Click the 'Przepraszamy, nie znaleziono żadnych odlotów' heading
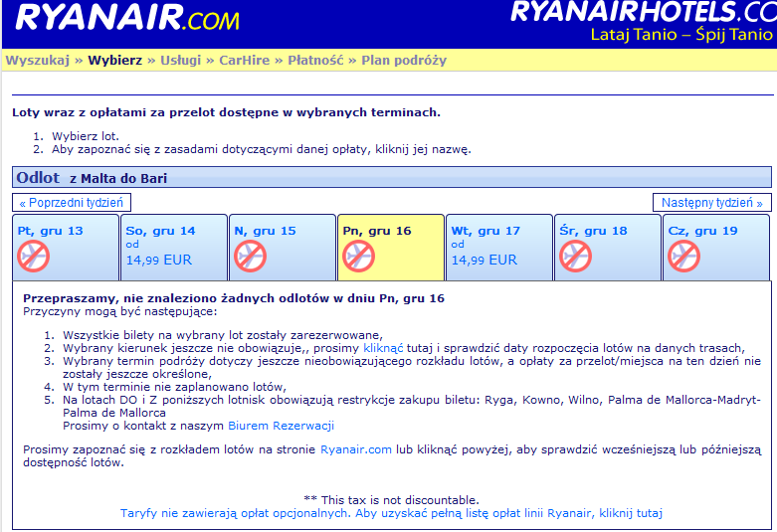Viewport: 777px width, 532px height. [234, 298]
